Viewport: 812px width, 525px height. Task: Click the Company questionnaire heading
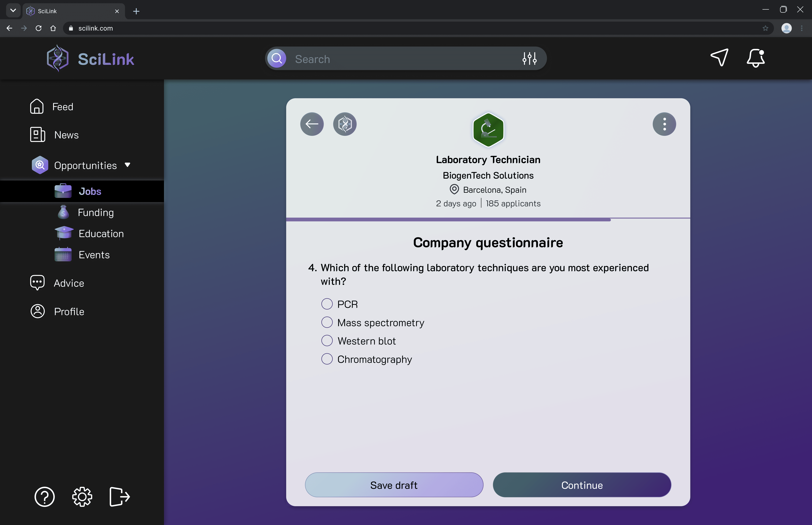488,243
